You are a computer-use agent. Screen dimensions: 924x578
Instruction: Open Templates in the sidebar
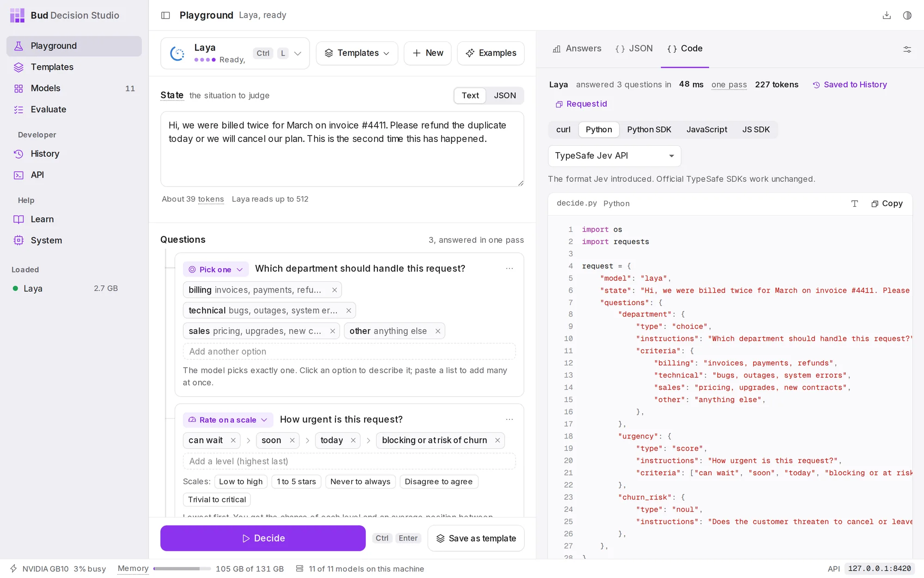point(74,67)
